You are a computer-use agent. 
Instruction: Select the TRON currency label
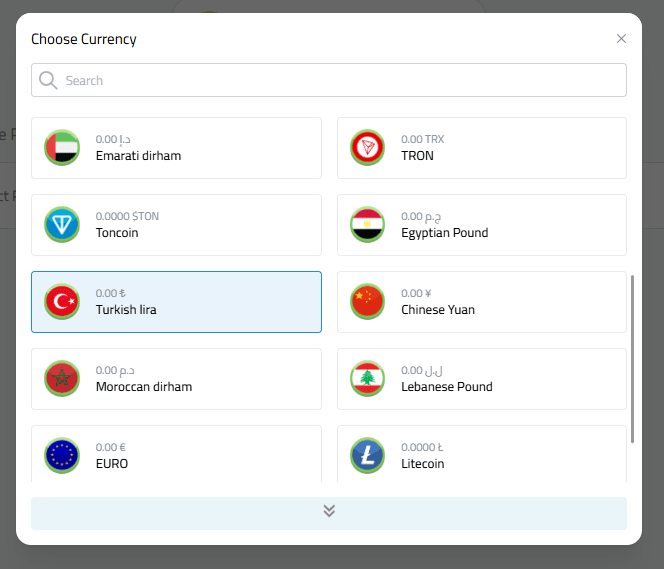417,156
